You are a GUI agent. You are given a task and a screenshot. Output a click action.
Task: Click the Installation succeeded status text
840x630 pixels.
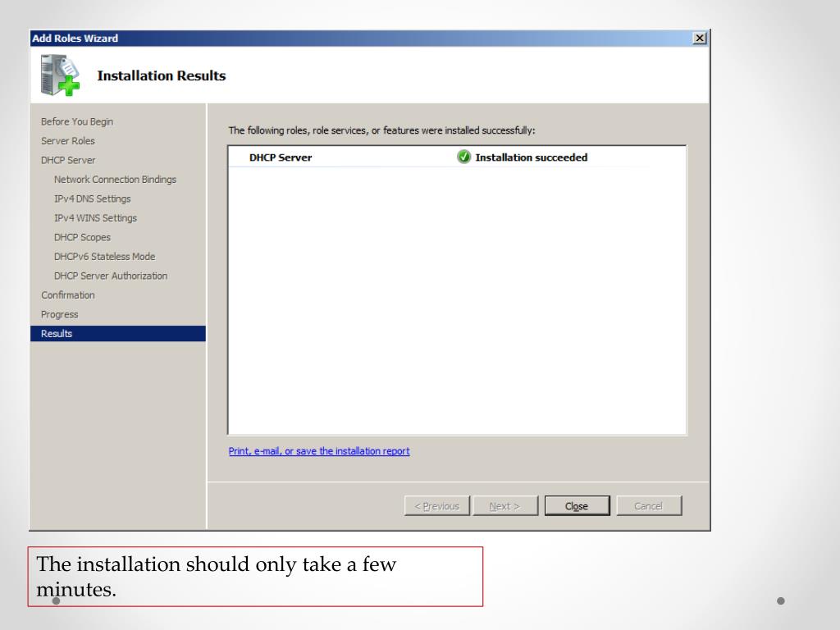coord(532,157)
